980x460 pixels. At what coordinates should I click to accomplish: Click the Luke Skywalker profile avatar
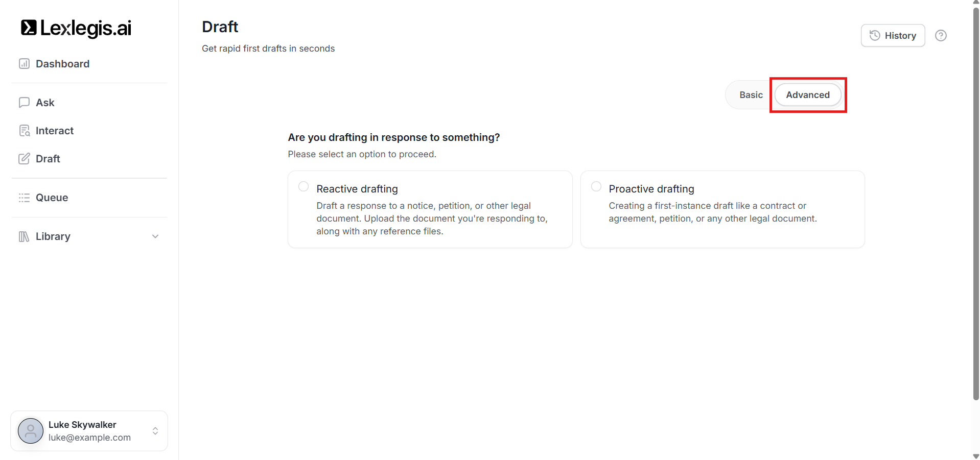pyautogui.click(x=31, y=431)
